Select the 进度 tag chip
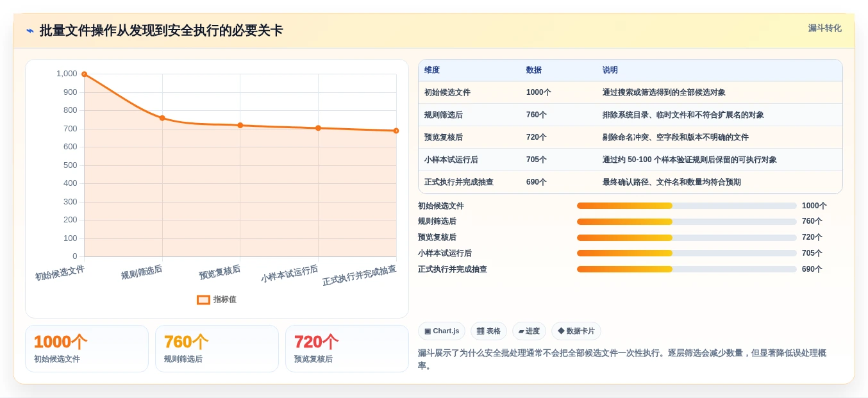Screen dimensions: 868x398 point(529,331)
